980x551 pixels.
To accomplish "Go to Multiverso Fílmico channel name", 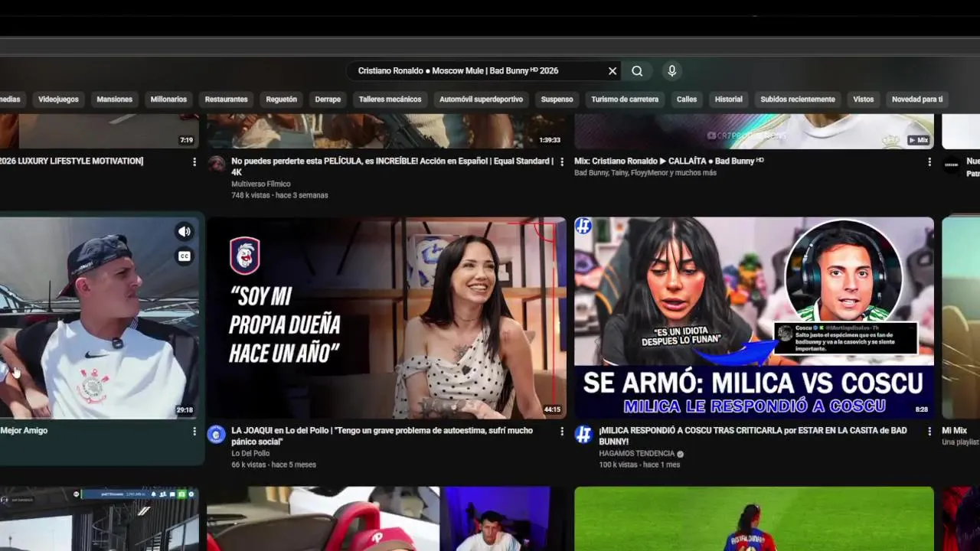I will 261,184.
